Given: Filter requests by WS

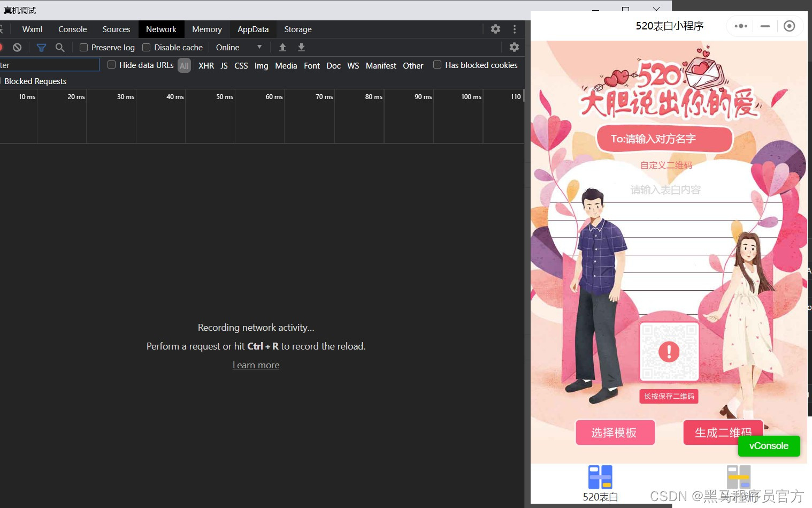Looking at the screenshot, I should (x=353, y=66).
